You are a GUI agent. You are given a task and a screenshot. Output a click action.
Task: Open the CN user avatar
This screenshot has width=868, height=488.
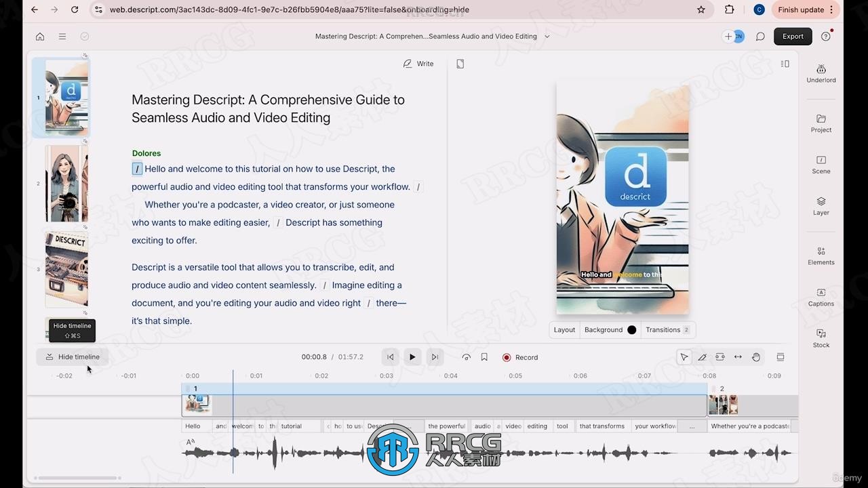click(x=739, y=37)
